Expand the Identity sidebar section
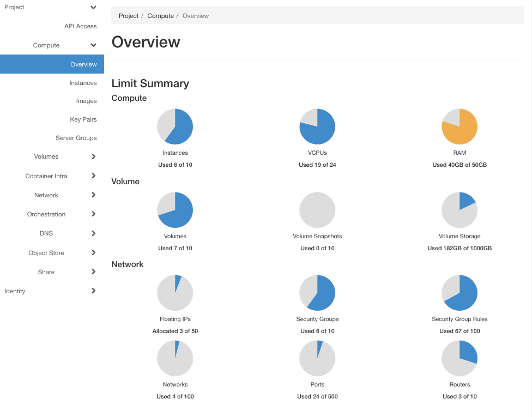This screenshot has height=417, width=532. (93, 291)
